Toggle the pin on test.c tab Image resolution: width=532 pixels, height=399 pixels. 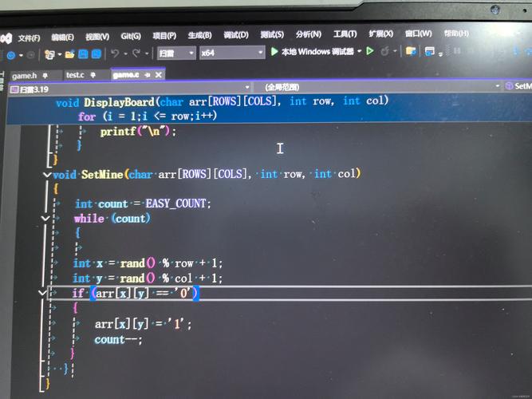pyautogui.click(x=93, y=75)
